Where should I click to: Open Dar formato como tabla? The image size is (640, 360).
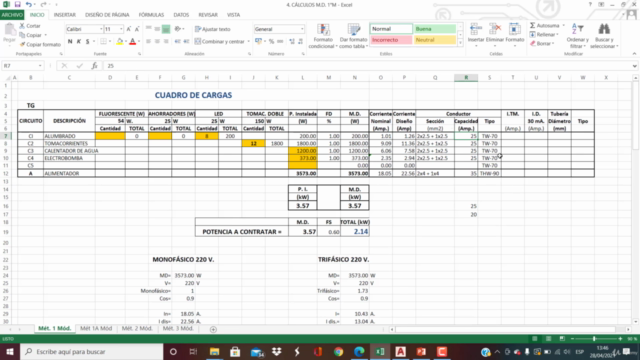(x=353, y=36)
